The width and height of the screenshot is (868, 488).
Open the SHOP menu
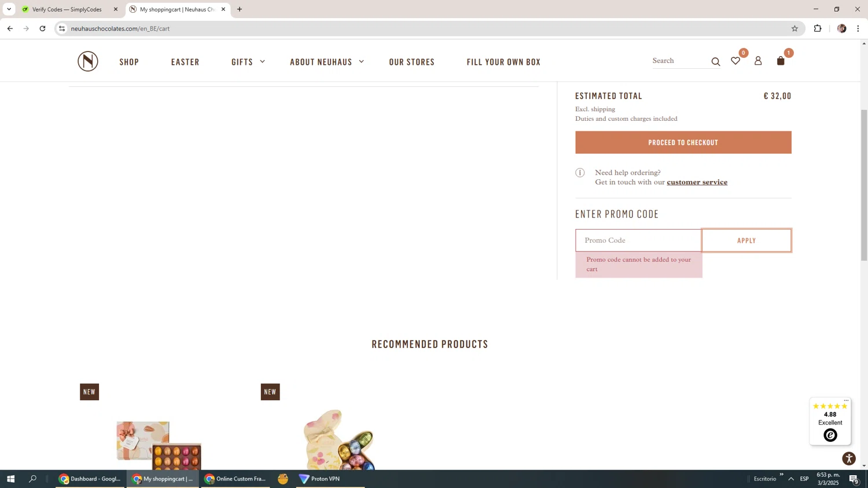[129, 62]
